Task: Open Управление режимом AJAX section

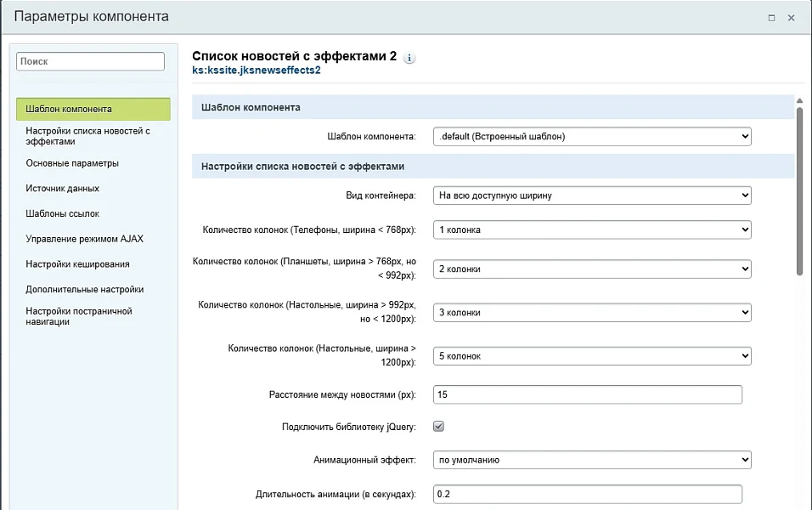Action: coord(84,239)
